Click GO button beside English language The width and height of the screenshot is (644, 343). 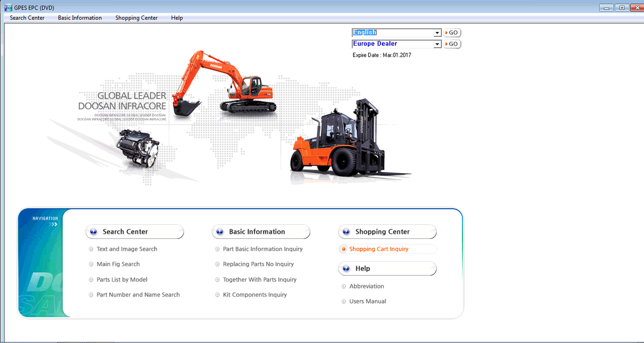pyautogui.click(x=452, y=33)
